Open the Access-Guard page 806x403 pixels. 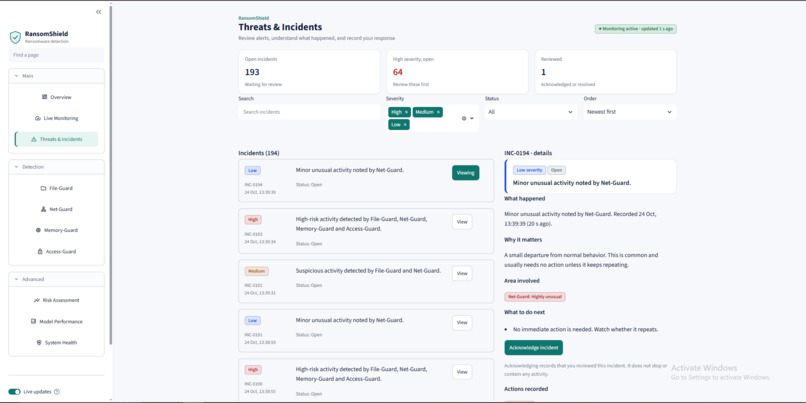(x=57, y=251)
